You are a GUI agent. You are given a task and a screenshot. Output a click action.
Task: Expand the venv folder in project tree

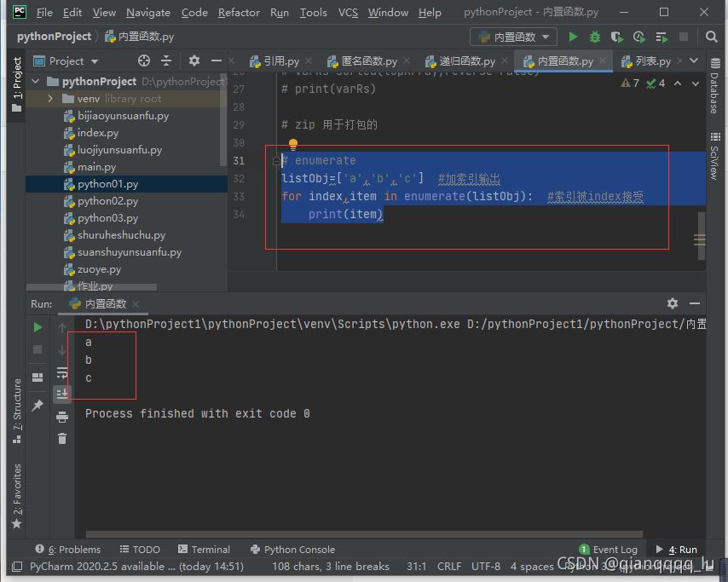tap(51, 99)
